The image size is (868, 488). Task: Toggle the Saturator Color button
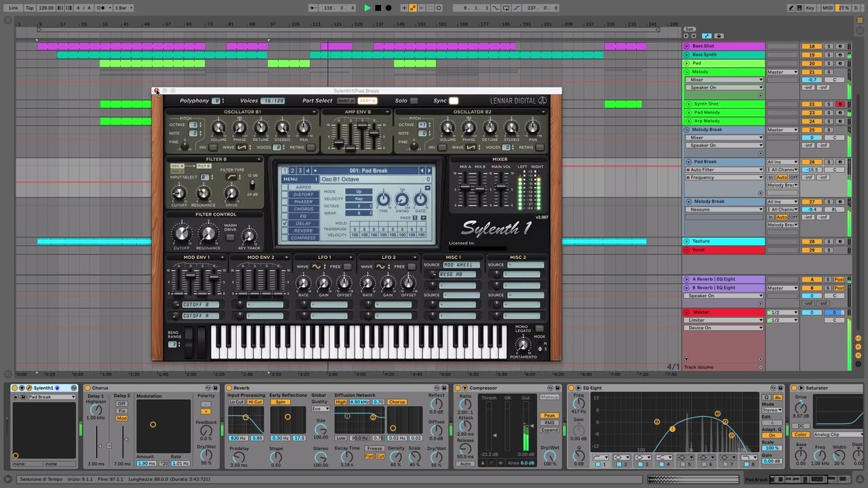(x=801, y=434)
